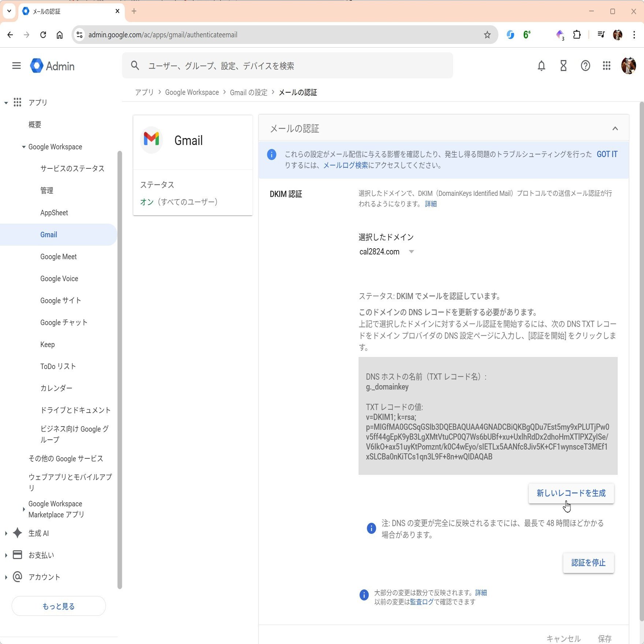Open the main navigation hamburger menu
This screenshot has width=644, height=644.
tap(16, 66)
